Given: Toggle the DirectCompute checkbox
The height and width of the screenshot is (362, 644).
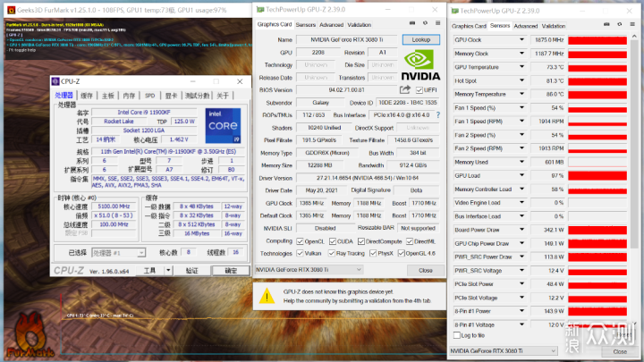Looking at the screenshot, I should [361, 241].
